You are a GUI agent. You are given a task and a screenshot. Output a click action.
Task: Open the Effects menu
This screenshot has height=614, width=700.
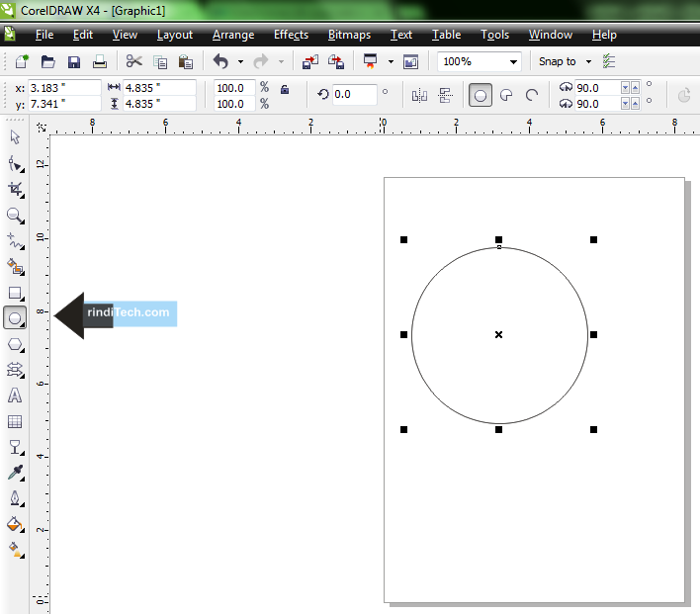click(291, 35)
